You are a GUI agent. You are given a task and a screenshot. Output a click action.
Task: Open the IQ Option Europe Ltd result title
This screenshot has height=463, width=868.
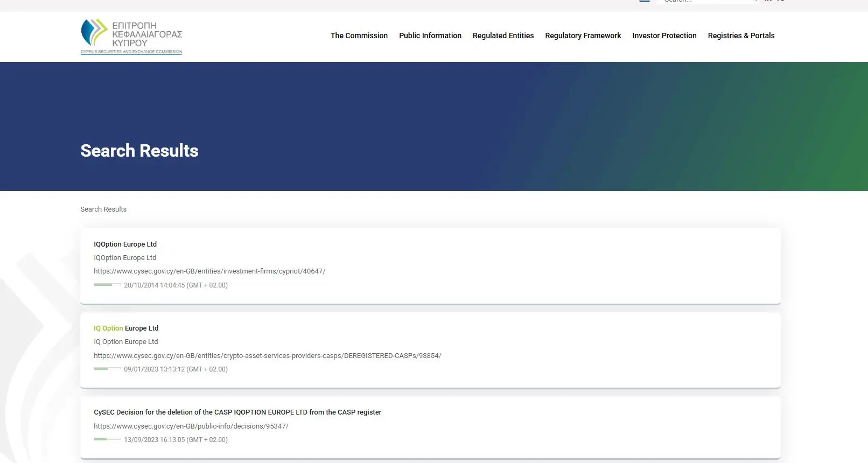(x=126, y=328)
